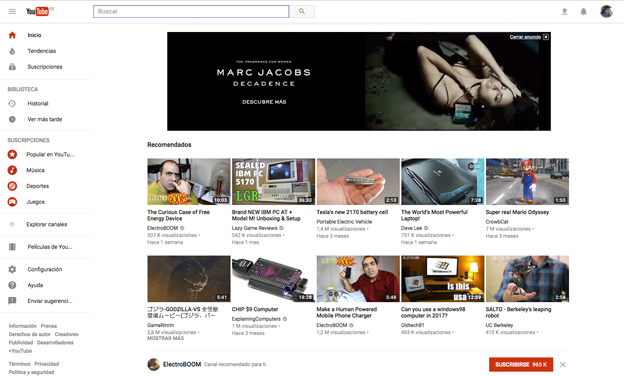The image size is (624, 376).
Task: Click the 'CHIP $9 Computer' video title
Action: [255, 309]
